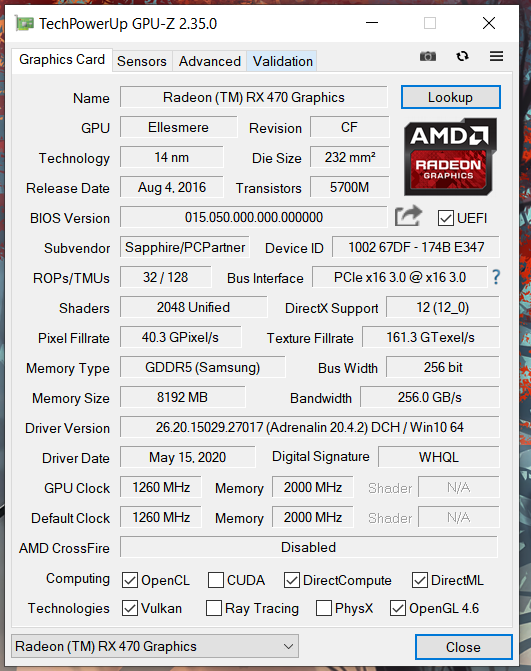This screenshot has height=671, width=531.
Task: Click the Shaders field 2048 Unified
Action: pos(193,307)
